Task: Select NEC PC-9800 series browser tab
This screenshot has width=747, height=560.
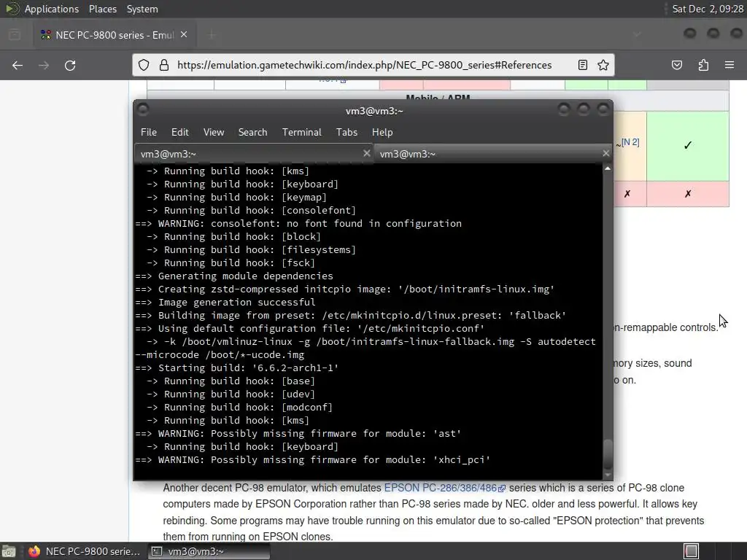Action: 115,35
